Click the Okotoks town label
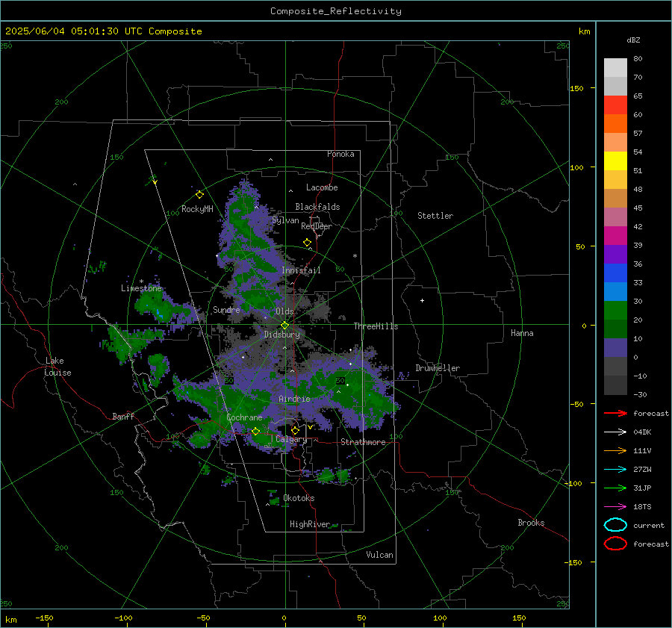The width and height of the screenshot is (672, 628). tap(299, 498)
